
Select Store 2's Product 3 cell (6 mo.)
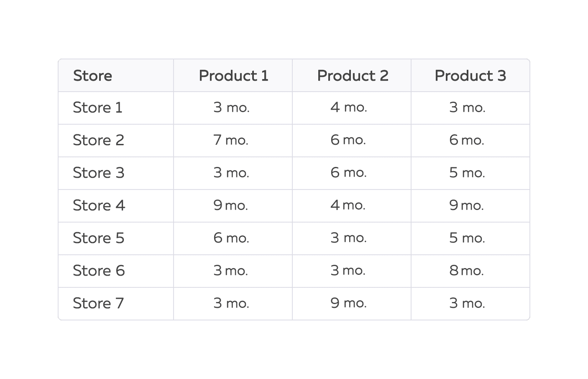[466, 140]
